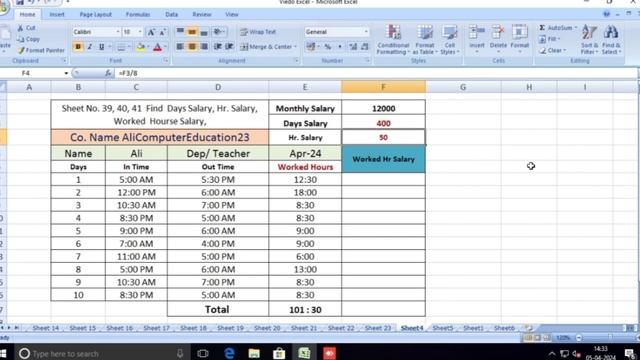Adjust the zoom slider in status bar
The height and width of the screenshot is (360, 640).
611,338
